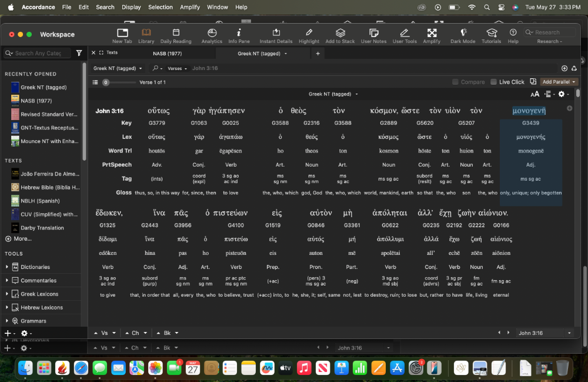Open Mounce NT from recently opened
Image resolution: width=588 pixels, height=382 pixels.
coord(44,141)
